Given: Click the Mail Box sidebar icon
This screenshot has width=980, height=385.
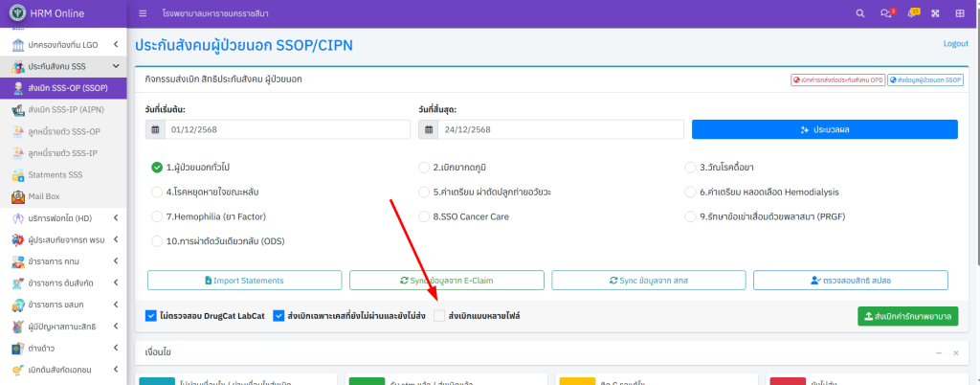Looking at the screenshot, I should (18, 197).
